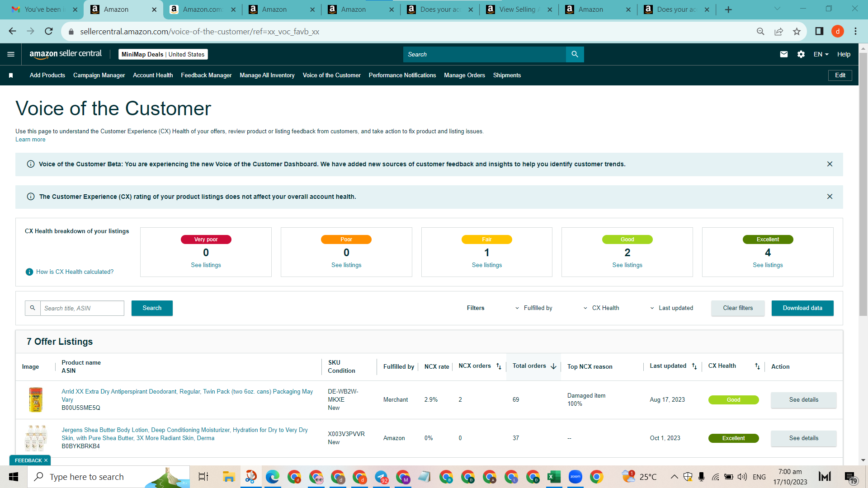868x488 pixels.
Task: Click the Seller Central top search box
Action: 484,54
